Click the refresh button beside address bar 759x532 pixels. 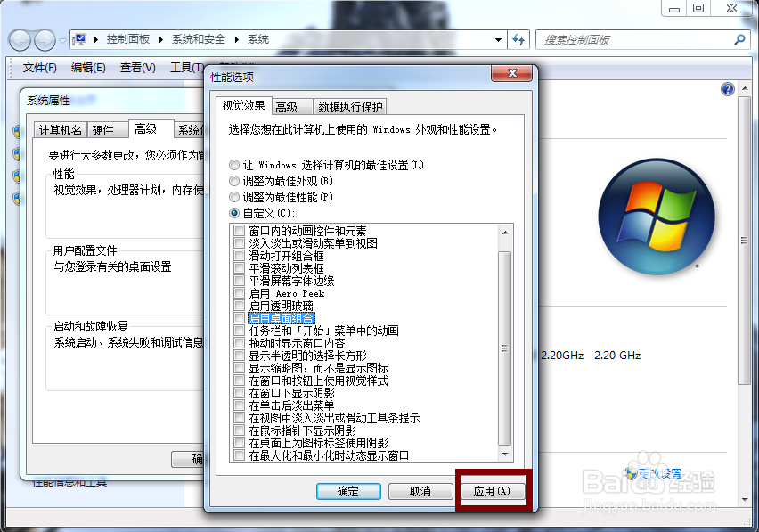[518, 40]
